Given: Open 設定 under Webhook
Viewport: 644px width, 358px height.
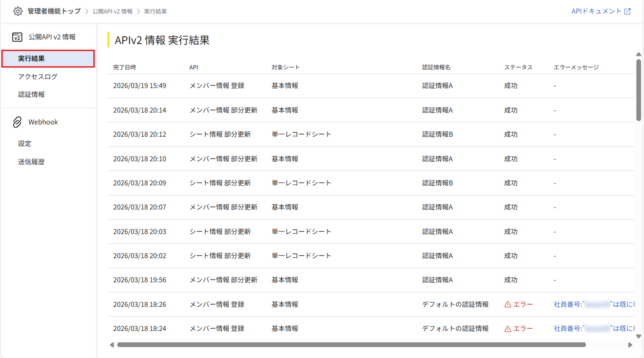Looking at the screenshot, I should point(24,144).
